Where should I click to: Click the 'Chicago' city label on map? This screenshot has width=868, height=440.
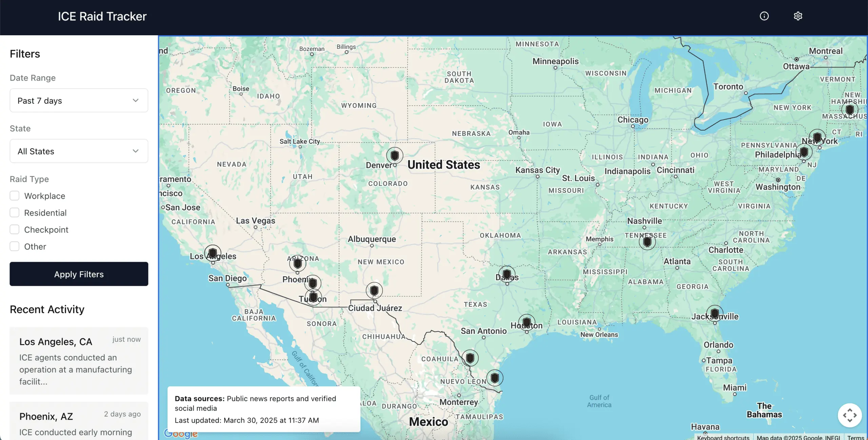pyautogui.click(x=633, y=120)
